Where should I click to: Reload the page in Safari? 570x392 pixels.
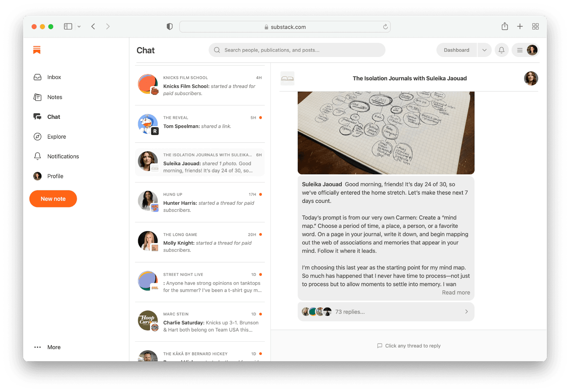(385, 27)
